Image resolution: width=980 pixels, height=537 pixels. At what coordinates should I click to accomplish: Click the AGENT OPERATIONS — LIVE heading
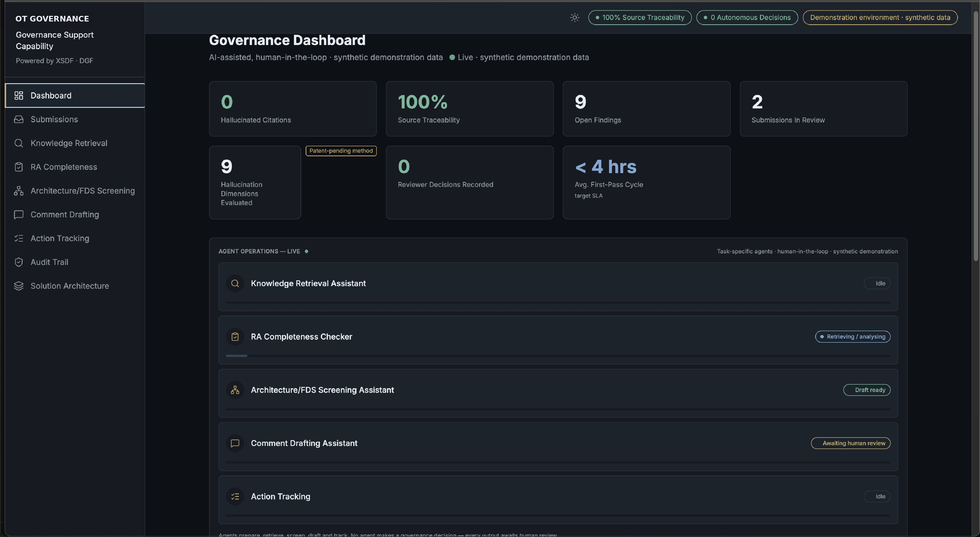259,251
